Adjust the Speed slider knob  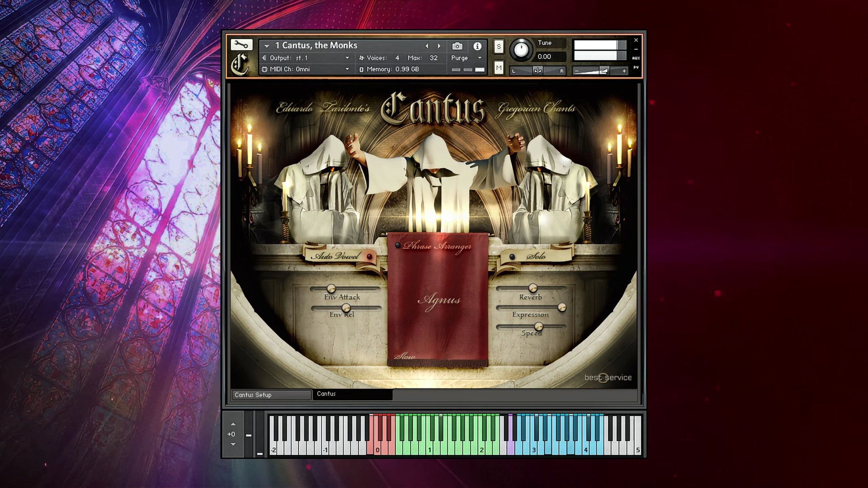538,327
